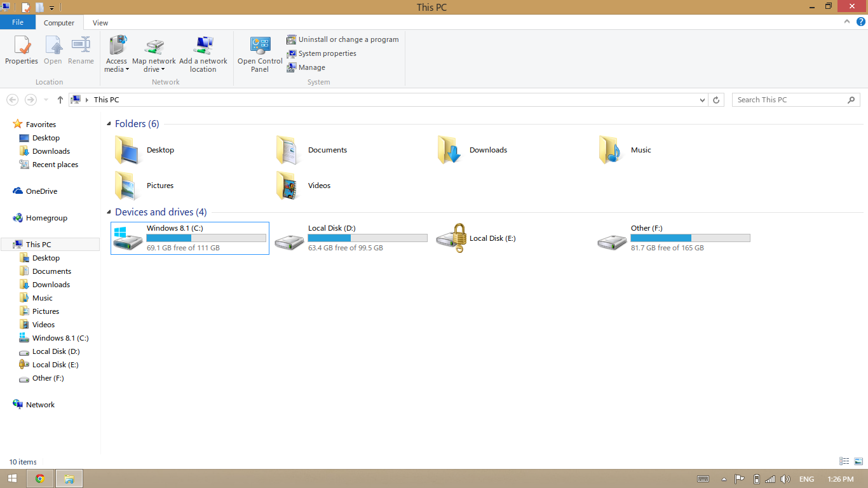Open Quick Access Toolbar customize dropdown
The image size is (868, 488).
point(51,8)
